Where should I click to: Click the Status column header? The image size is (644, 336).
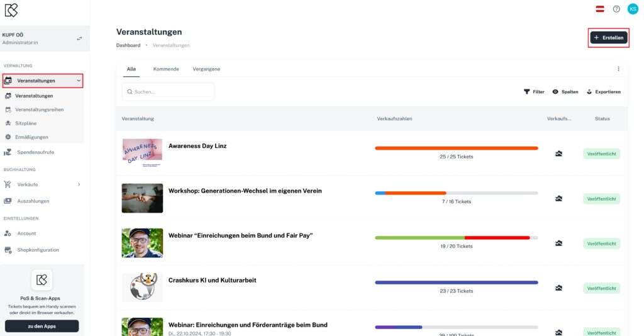click(x=602, y=119)
